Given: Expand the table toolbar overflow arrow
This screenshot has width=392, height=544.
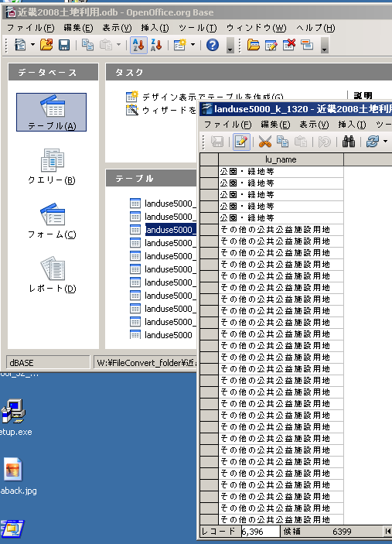Looking at the screenshot, I should (x=324, y=45).
